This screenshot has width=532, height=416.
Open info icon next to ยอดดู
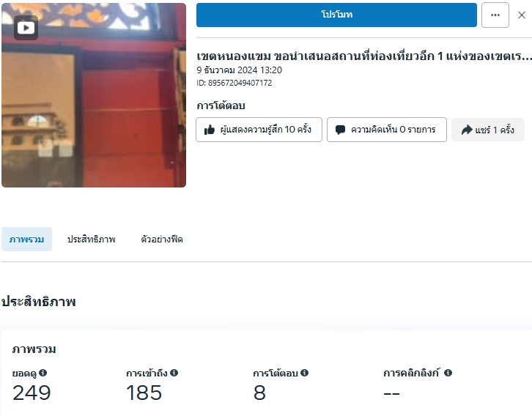coord(43,373)
